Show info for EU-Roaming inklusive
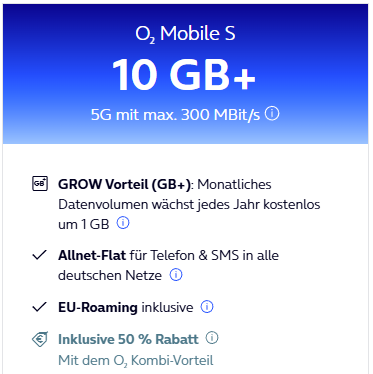Screen dimensions: 373x374 [207, 306]
